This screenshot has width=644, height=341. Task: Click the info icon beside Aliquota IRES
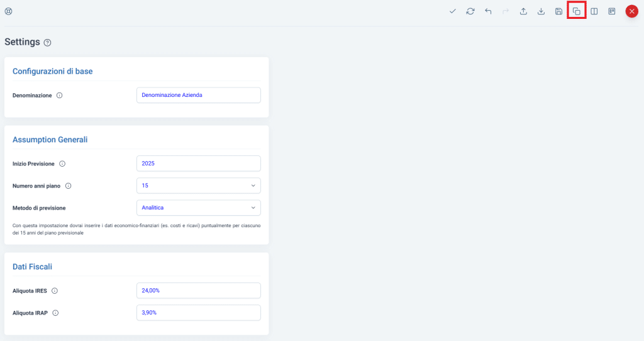click(x=55, y=291)
